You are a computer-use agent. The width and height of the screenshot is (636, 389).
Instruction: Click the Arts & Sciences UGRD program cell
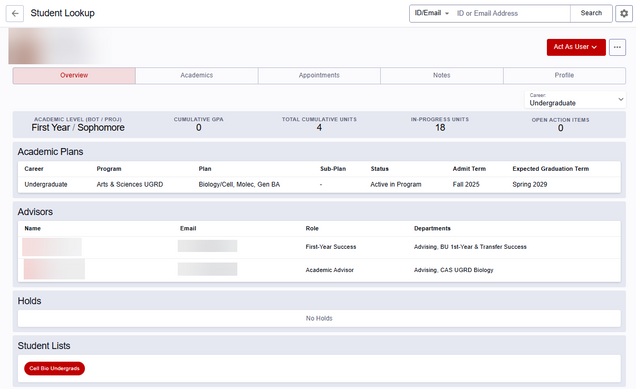click(x=130, y=185)
